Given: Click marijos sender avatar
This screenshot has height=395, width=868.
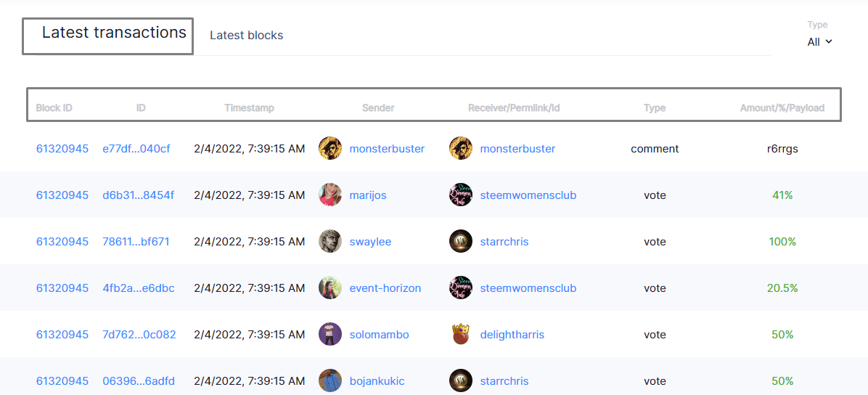Looking at the screenshot, I should [x=330, y=195].
